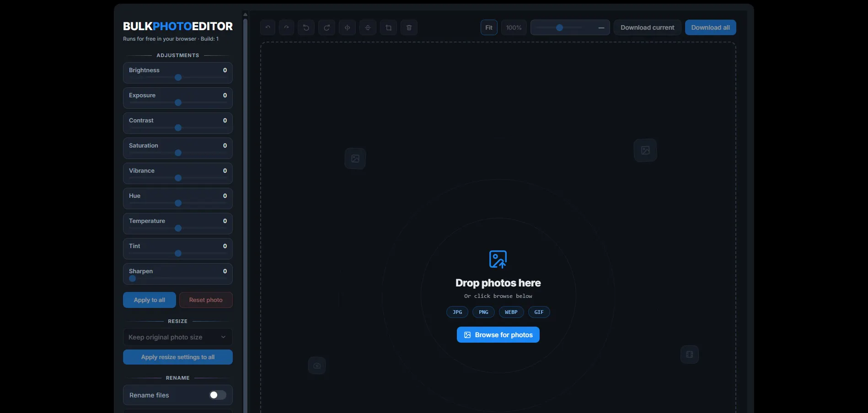Click the upload image icon above Drop photos here
868x413 pixels.
click(x=498, y=259)
